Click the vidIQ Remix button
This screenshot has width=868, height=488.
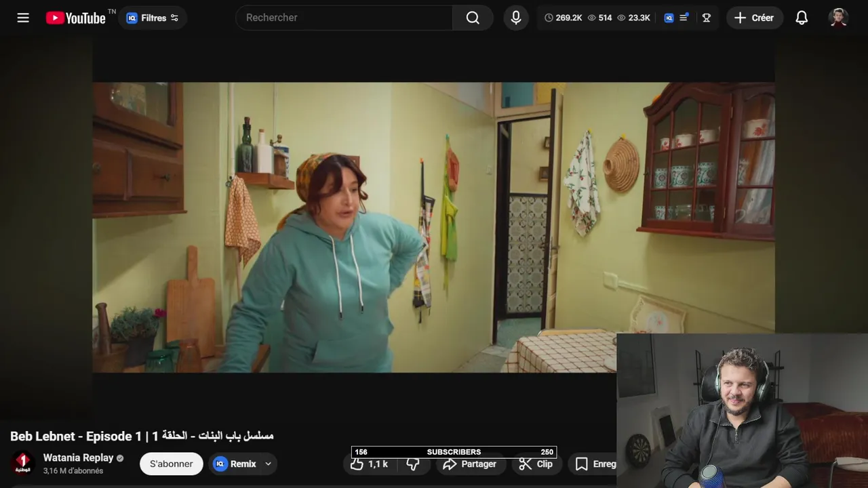tap(235, 464)
